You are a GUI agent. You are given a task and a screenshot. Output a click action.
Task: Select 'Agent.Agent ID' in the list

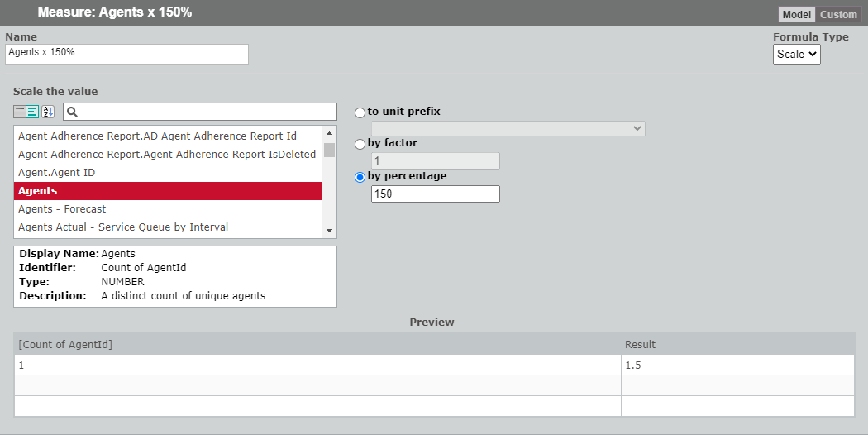[x=56, y=173]
